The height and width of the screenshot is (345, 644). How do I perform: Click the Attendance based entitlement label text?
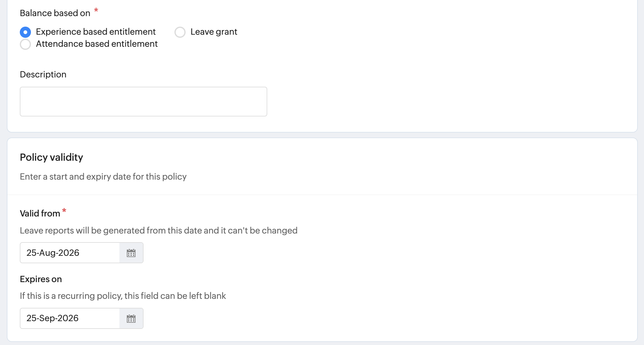tap(97, 44)
